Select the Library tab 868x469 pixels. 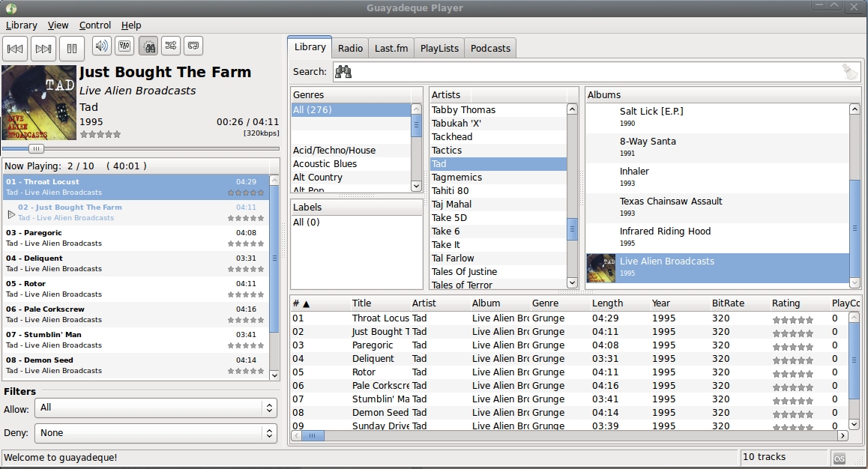tap(310, 47)
